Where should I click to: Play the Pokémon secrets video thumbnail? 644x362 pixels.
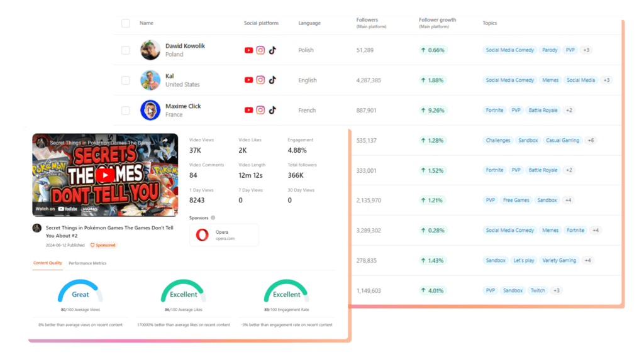[x=105, y=175]
